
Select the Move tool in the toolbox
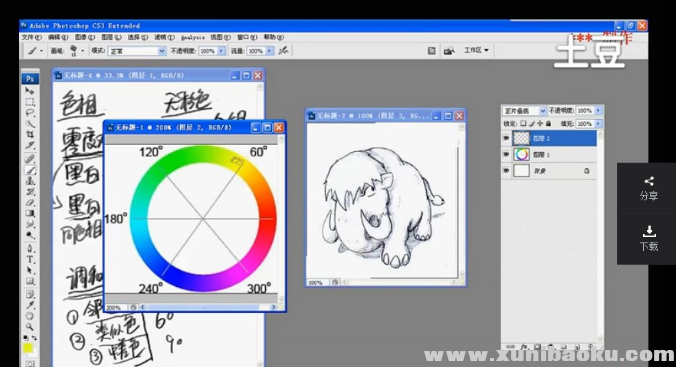point(30,91)
